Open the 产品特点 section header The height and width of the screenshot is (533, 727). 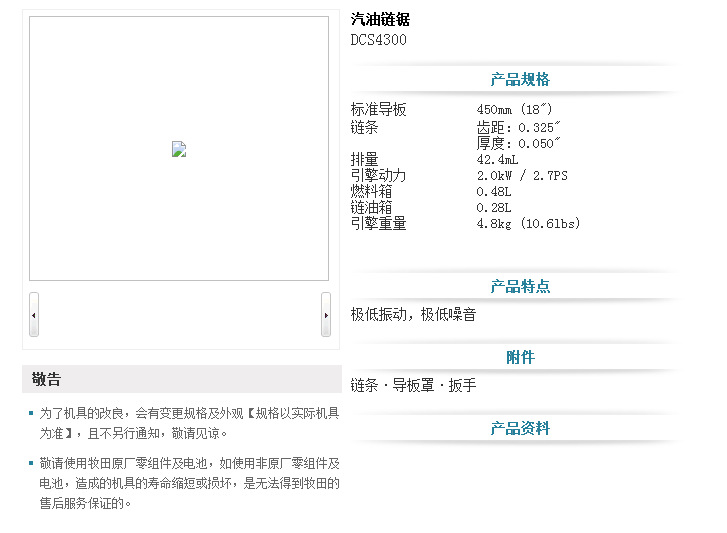click(x=519, y=287)
